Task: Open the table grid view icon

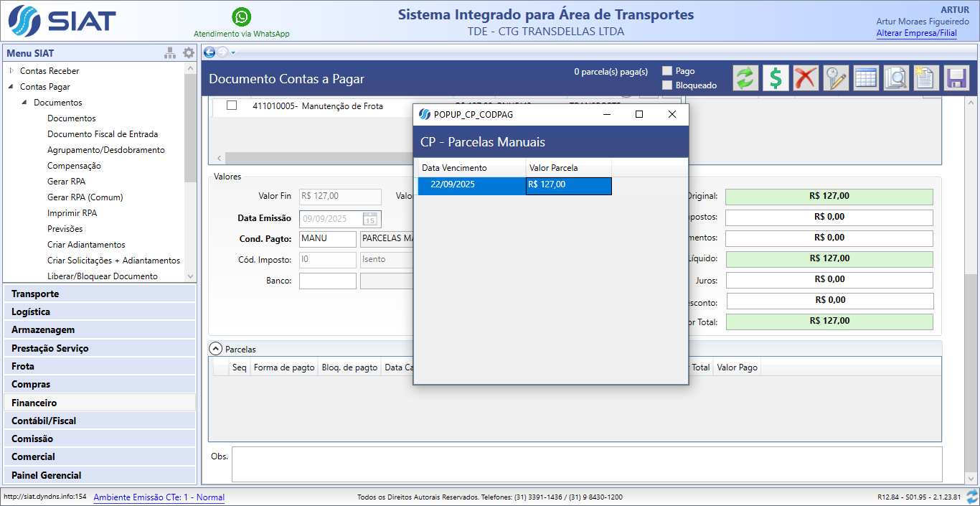Action: 866,78
